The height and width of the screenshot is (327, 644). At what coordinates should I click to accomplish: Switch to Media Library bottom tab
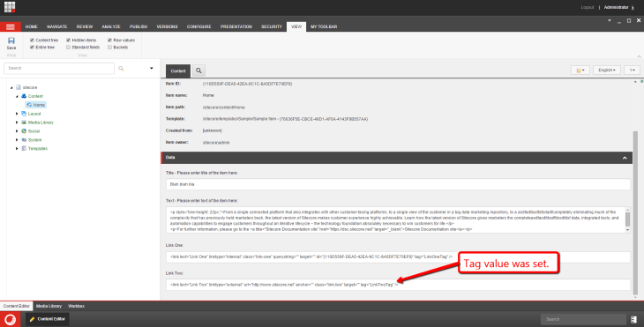(x=49, y=306)
